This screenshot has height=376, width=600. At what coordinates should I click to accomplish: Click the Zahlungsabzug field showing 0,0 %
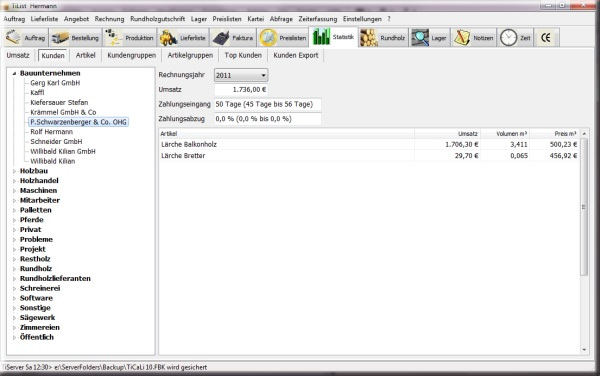pos(267,119)
